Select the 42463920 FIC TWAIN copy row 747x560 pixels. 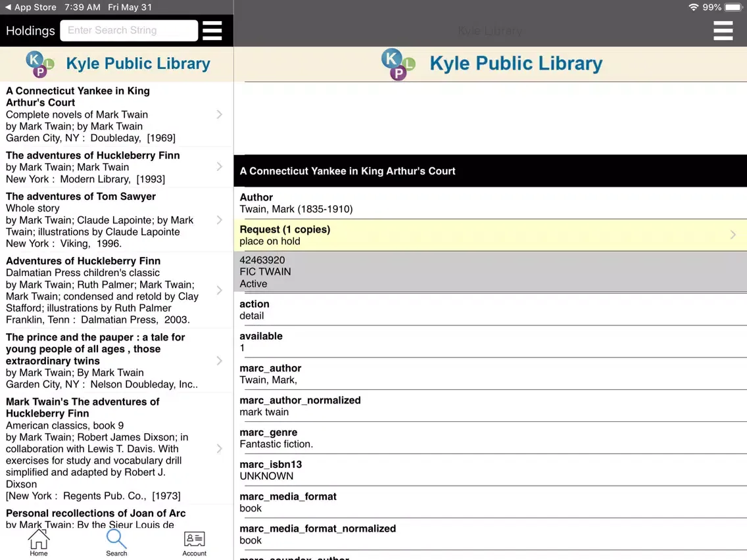[490, 271]
